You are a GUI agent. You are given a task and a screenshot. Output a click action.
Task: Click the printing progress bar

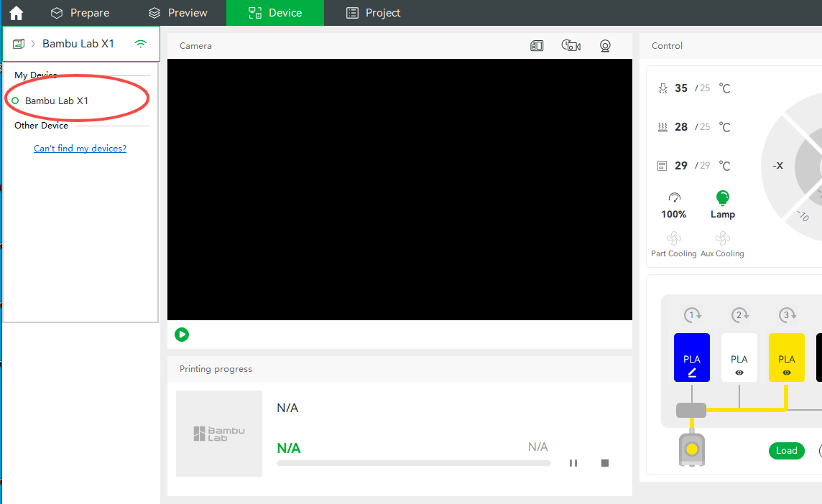point(414,463)
